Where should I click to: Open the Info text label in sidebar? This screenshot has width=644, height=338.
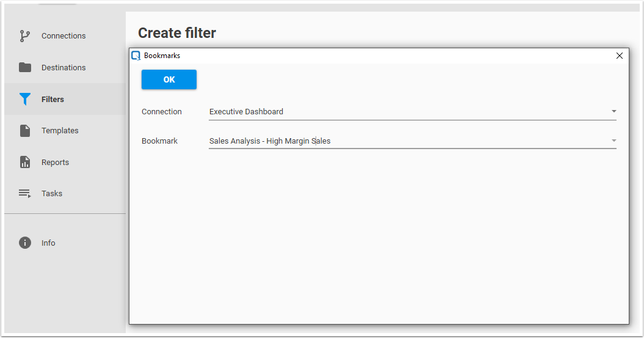[x=48, y=243]
